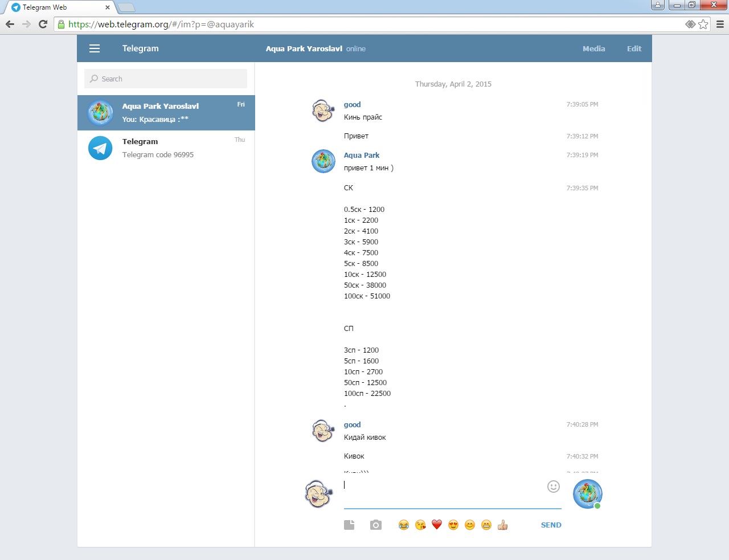This screenshot has height=560, width=729.
Task: Click the Aqua Park avatar beside 'привет 1 мин'
Action: tap(323, 161)
